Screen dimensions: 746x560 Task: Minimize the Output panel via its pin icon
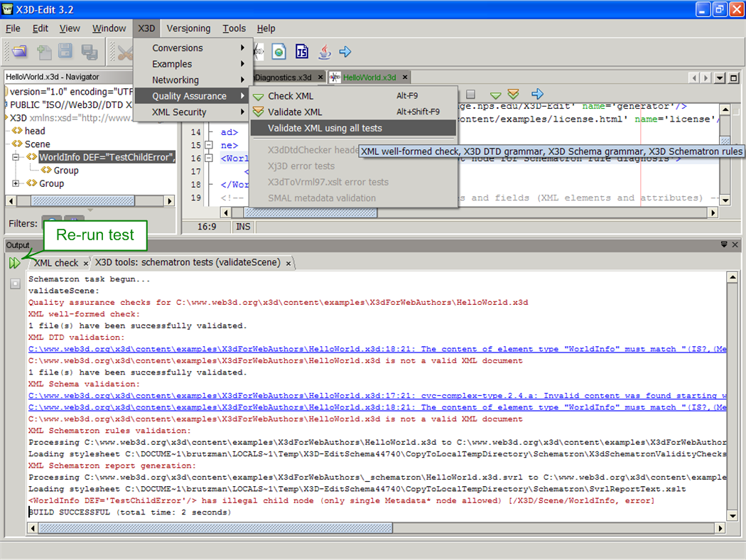[724, 244]
